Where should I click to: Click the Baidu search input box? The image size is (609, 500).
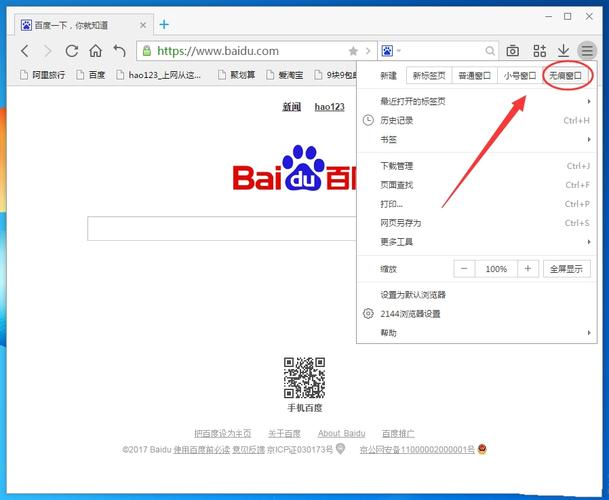point(221,228)
